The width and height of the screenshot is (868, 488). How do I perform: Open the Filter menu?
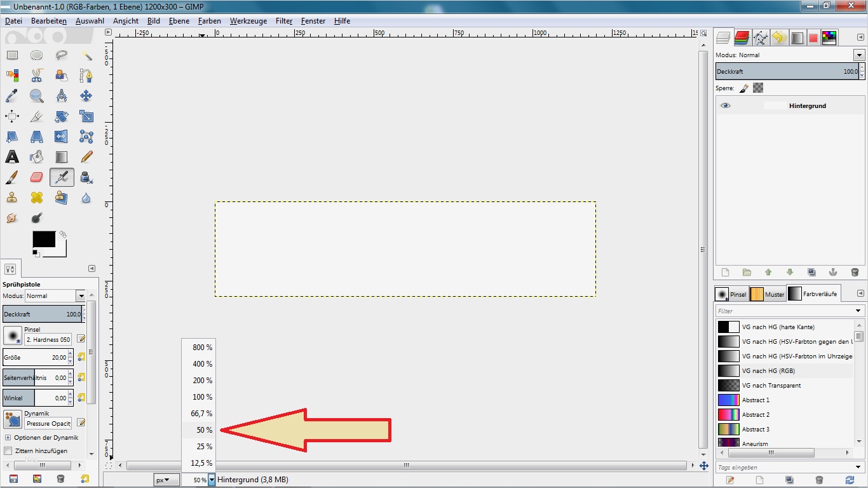(x=283, y=21)
